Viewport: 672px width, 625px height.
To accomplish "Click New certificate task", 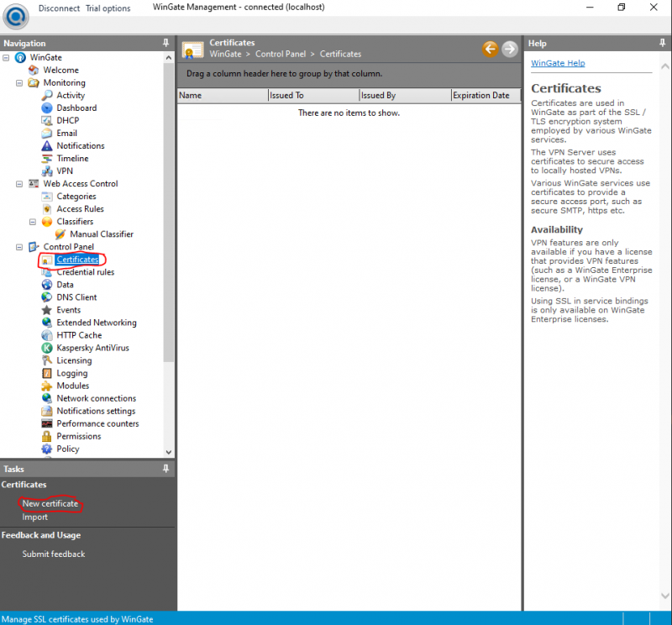I will pyautogui.click(x=50, y=504).
